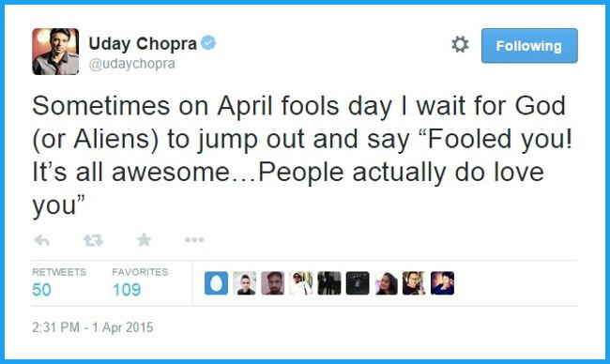Viewport: 610px width, 364px height.
Task: Open Uday Chopra profile picture
Action: 55,52
